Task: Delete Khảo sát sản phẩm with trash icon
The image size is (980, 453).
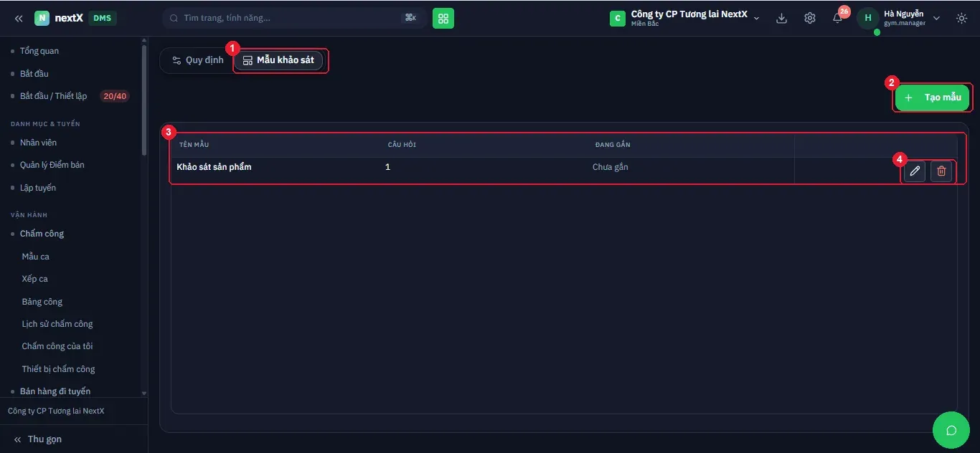Action: [941, 171]
